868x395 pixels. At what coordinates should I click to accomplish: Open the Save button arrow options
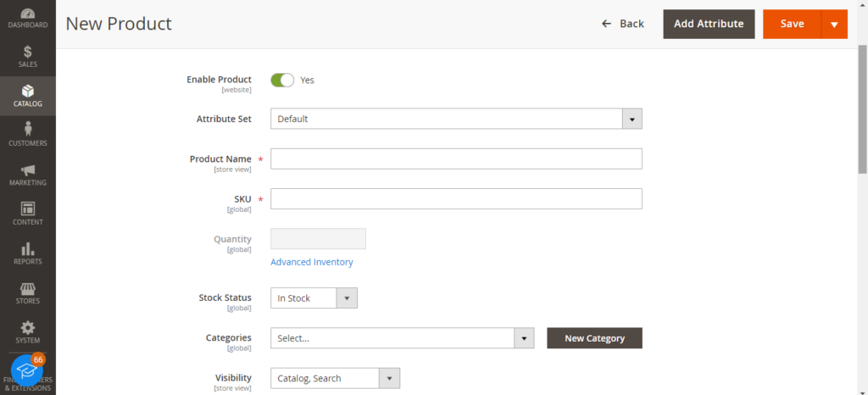point(834,25)
